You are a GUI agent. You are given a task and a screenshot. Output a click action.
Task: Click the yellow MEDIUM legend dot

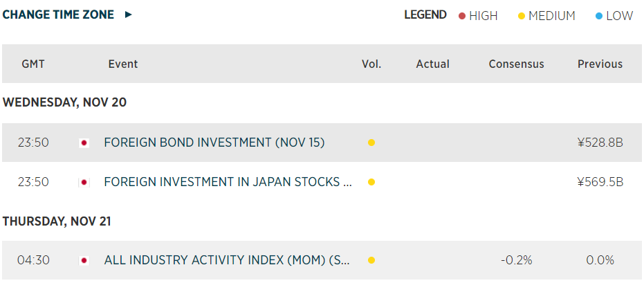pyautogui.click(x=522, y=16)
